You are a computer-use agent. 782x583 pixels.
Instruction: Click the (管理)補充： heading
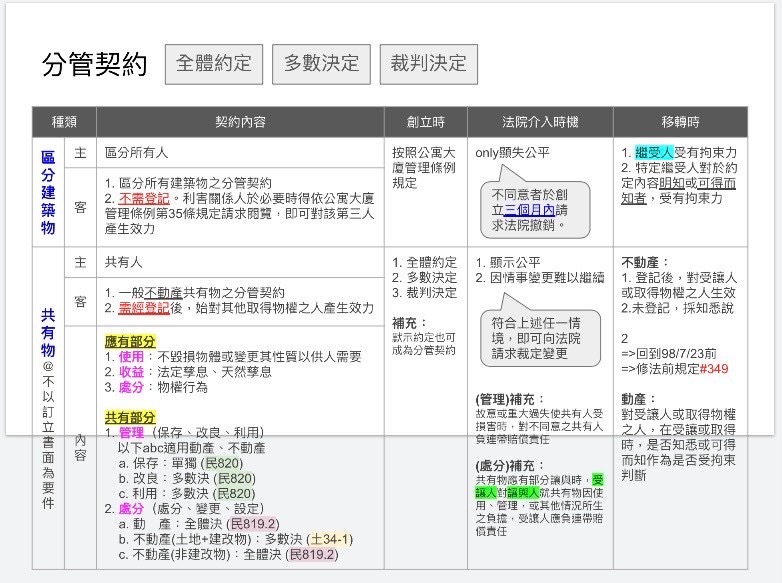coord(510,399)
